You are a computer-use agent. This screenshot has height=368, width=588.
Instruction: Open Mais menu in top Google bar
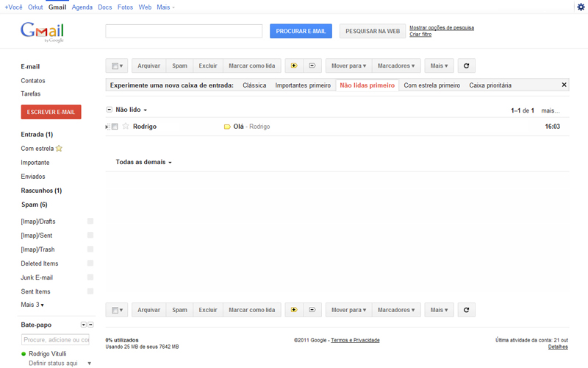click(165, 7)
